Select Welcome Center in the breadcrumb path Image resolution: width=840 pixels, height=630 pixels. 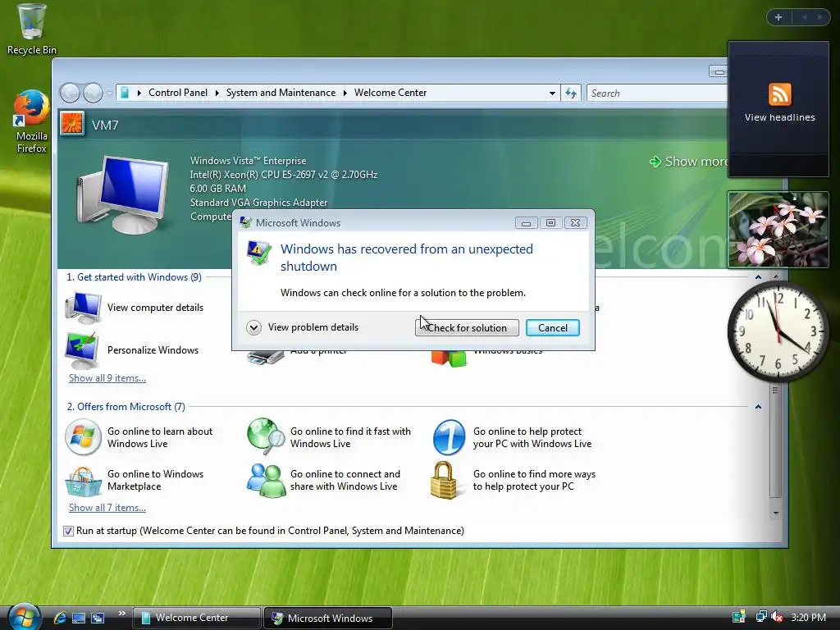tap(390, 93)
